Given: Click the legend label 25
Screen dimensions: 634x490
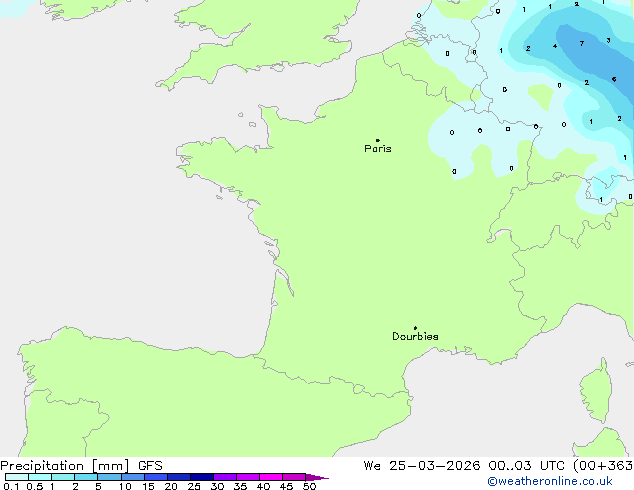Looking at the screenshot, I should click(x=194, y=486).
